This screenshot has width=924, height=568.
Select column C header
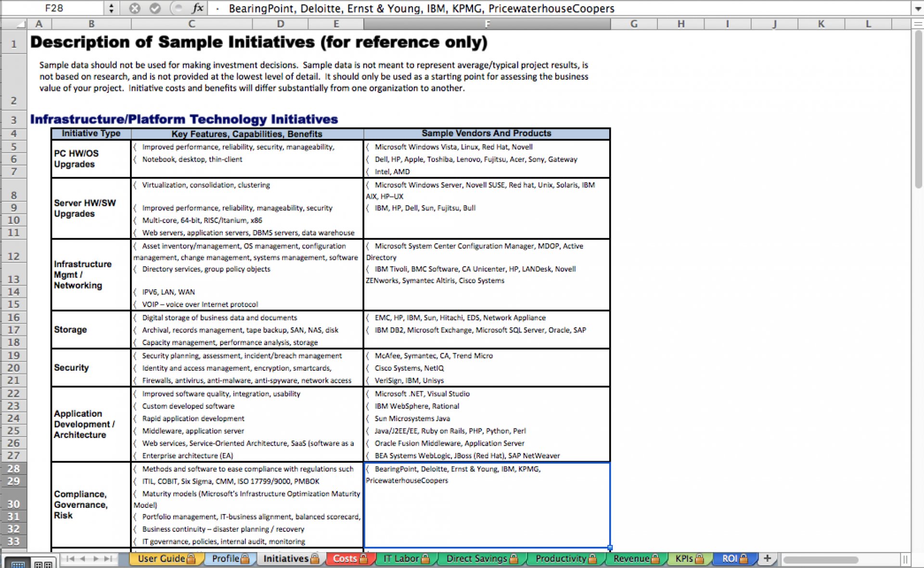(x=192, y=24)
